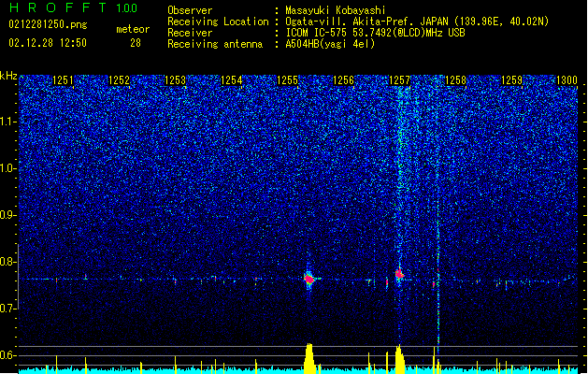588x374 pixels.
Task: Click the 1256 time marker
Action: click(343, 79)
